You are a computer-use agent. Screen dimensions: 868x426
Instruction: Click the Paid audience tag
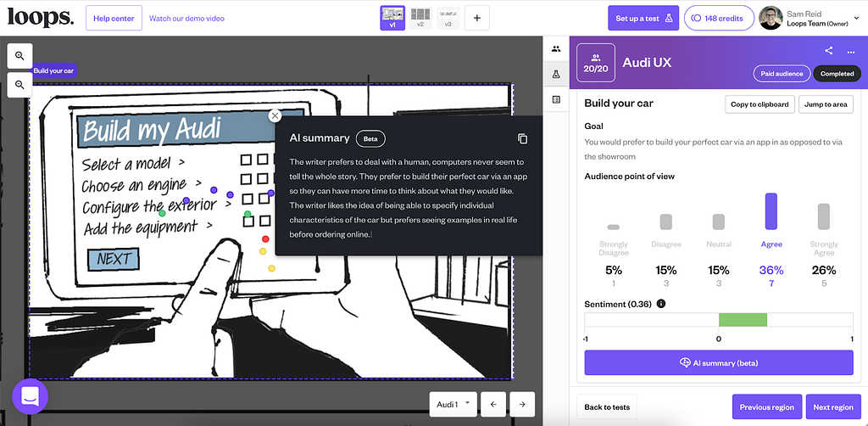coord(782,74)
